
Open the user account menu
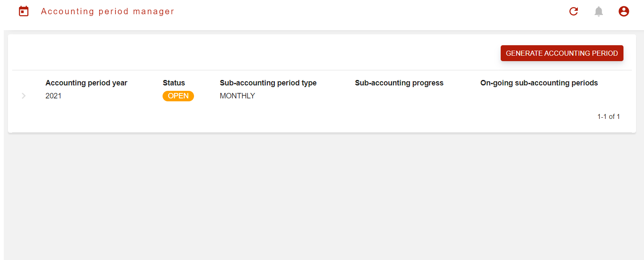[x=624, y=12]
